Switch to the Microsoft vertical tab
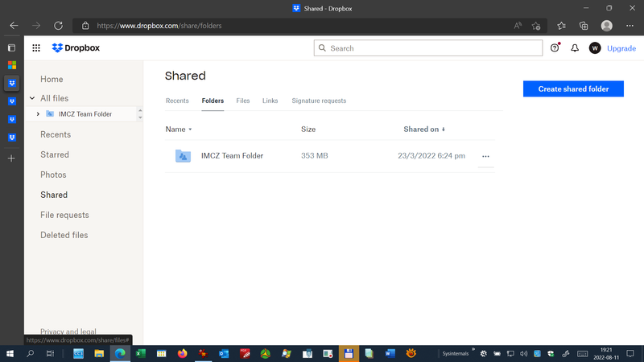644x362 pixels. [x=11, y=65]
